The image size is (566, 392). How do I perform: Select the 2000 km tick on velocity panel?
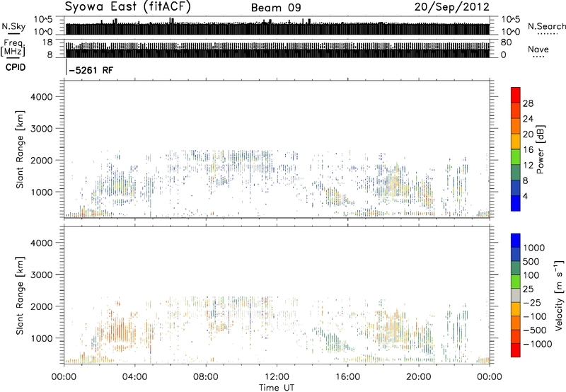coord(41,306)
